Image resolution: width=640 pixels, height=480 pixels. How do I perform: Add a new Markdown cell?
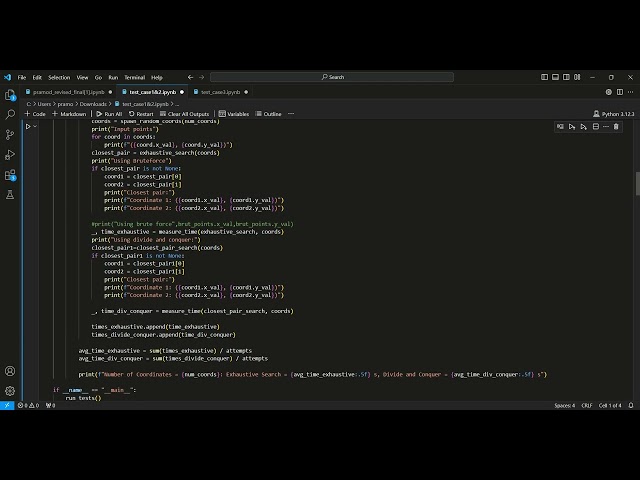point(69,114)
